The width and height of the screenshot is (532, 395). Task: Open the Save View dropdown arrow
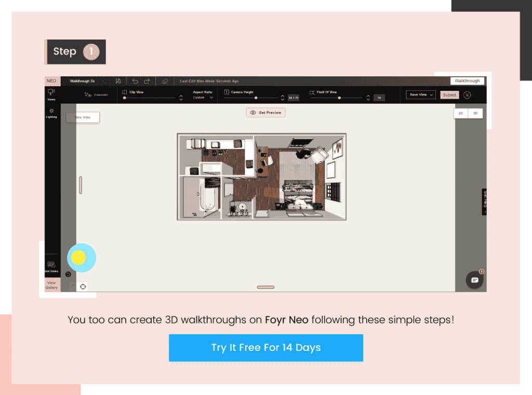click(432, 94)
